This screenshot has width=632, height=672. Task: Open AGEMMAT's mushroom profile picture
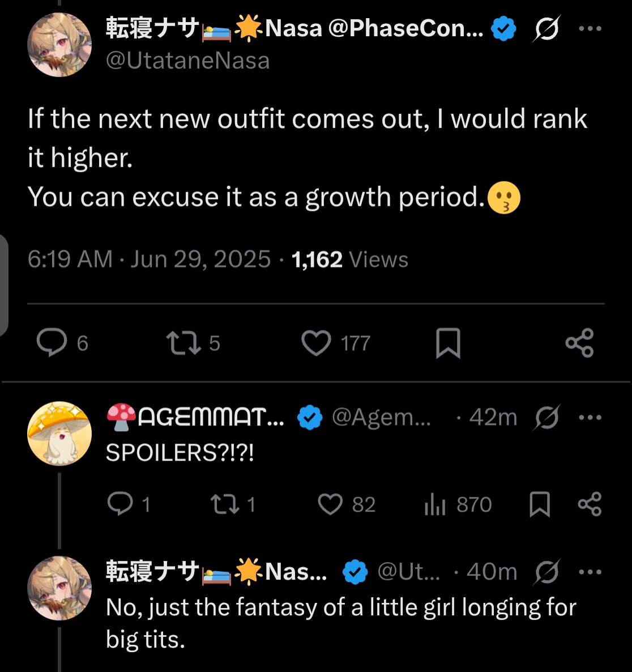[59, 434]
